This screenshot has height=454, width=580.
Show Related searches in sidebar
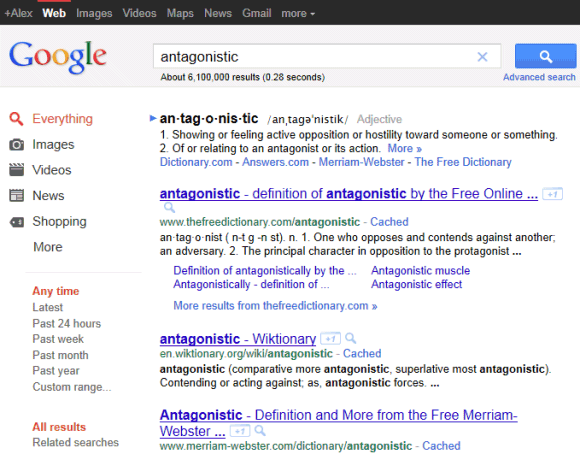click(75, 443)
